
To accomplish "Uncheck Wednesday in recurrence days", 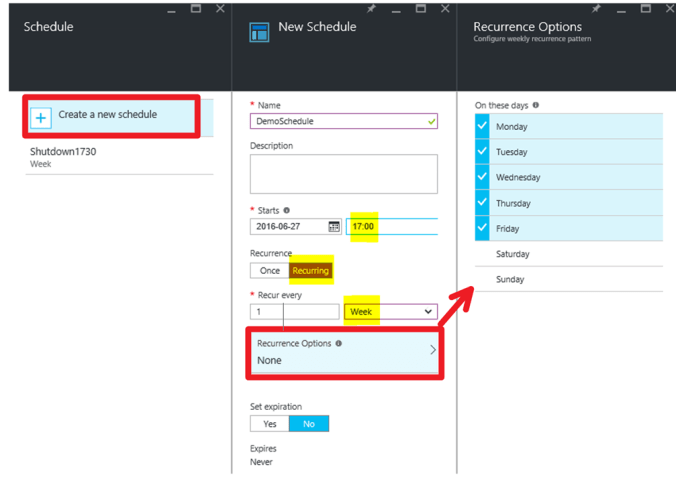I will click(x=483, y=178).
